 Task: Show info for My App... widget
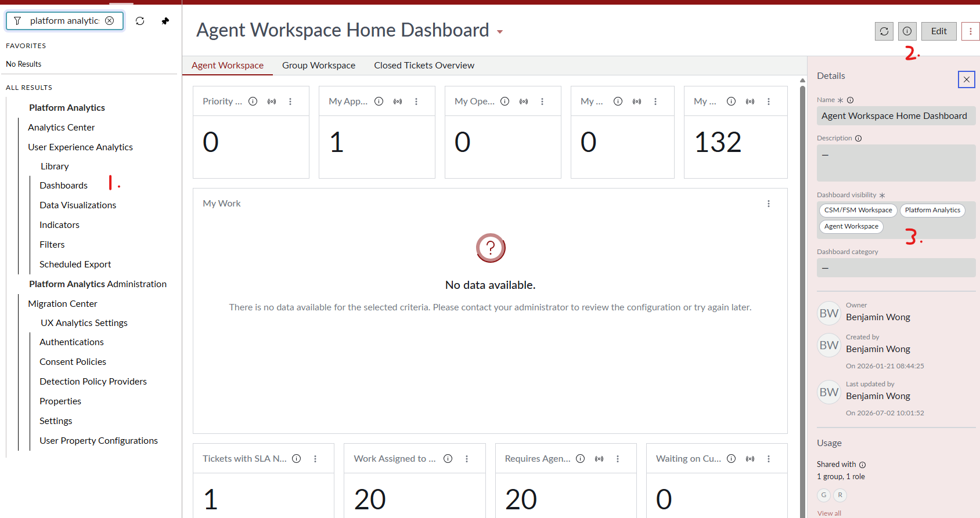tap(379, 102)
